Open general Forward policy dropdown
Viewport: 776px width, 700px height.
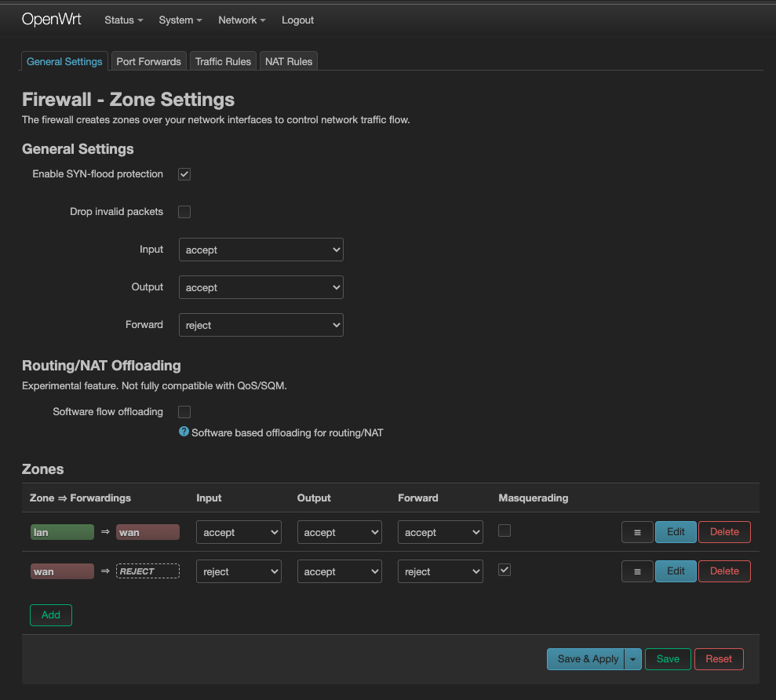point(260,325)
